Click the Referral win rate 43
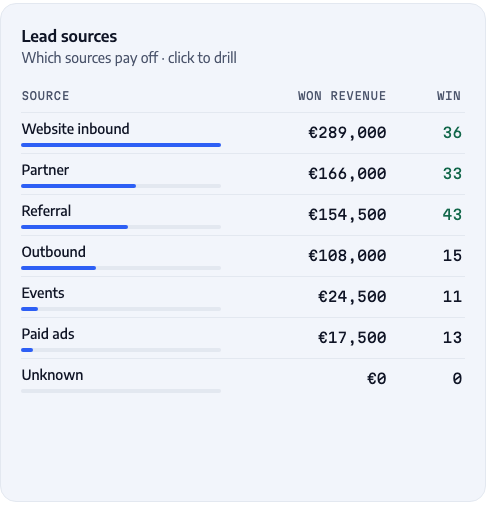Screen dimensions: 490x505 452,215
